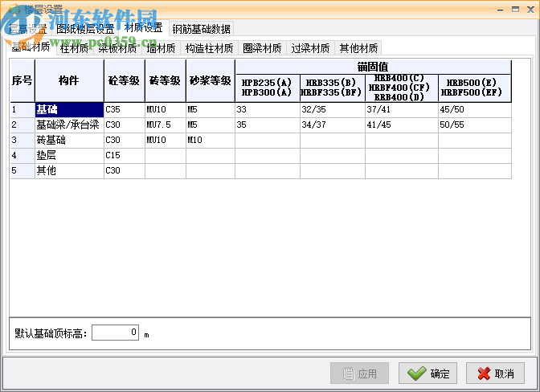Select the 砖基础 component cell
This screenshot has height=392, width=540.
pos(69,140)
